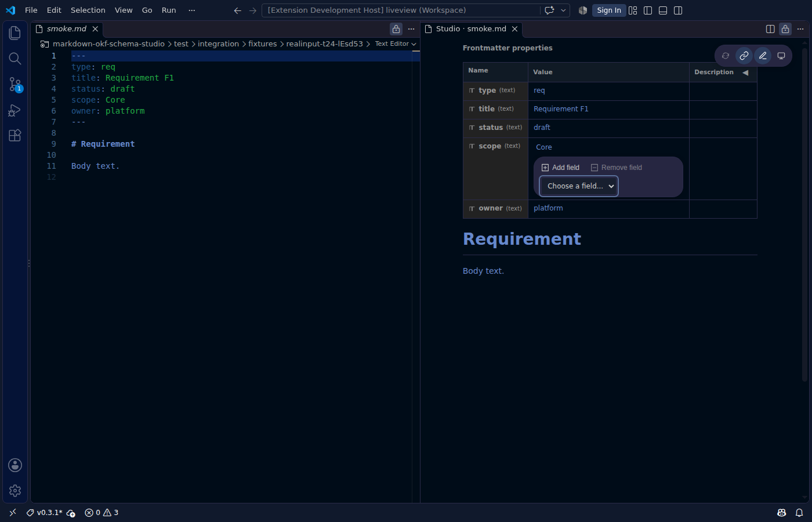Open the Manage gear icon
Viewport: 812px width, 522px height.
(x=15, y=491)
